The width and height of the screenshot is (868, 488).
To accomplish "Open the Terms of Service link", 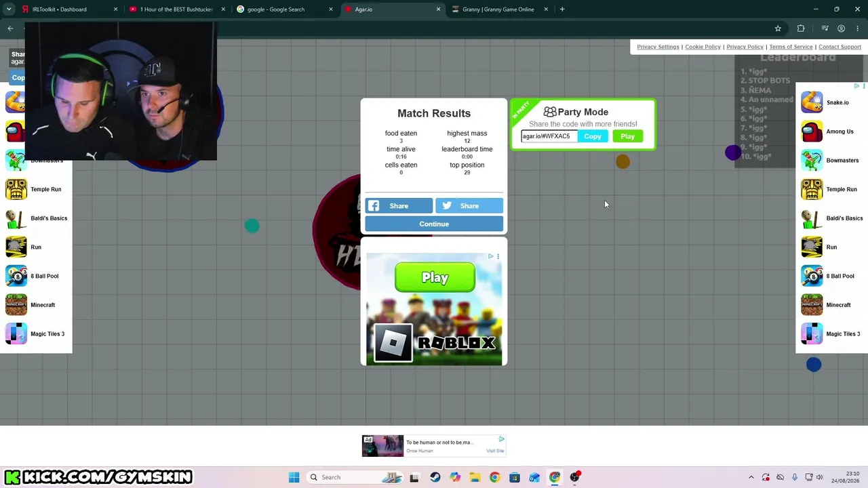I will (x=791, y=47).
